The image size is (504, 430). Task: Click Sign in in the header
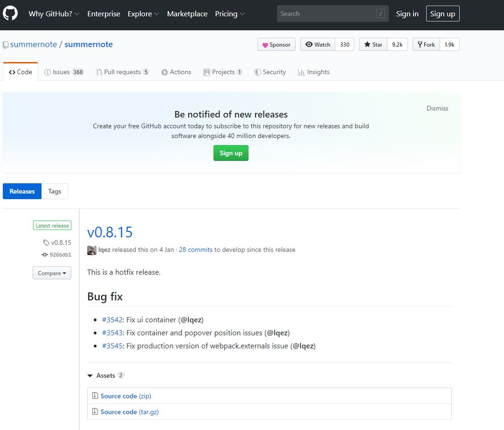tap(407, 14)
